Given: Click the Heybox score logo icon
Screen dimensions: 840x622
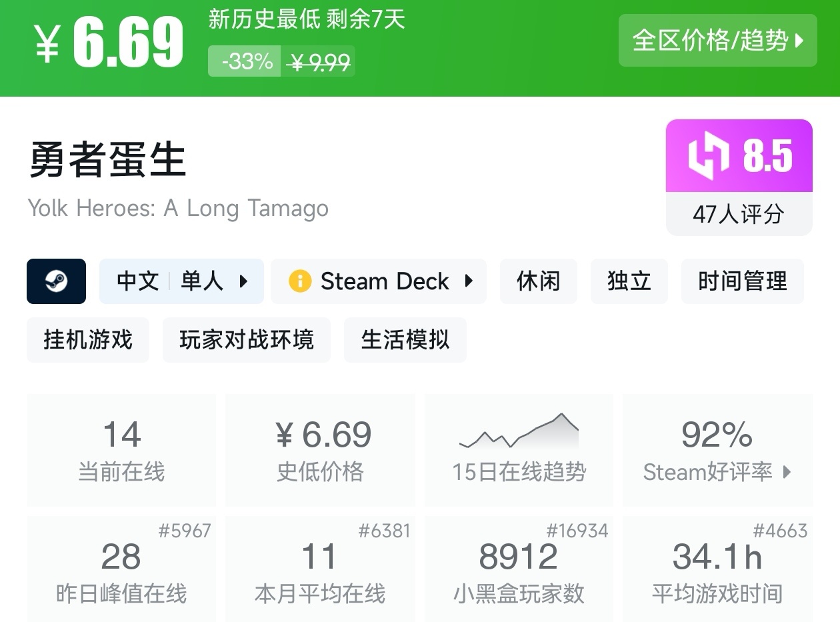Looking at the screenshot, I should coord(708,157).
